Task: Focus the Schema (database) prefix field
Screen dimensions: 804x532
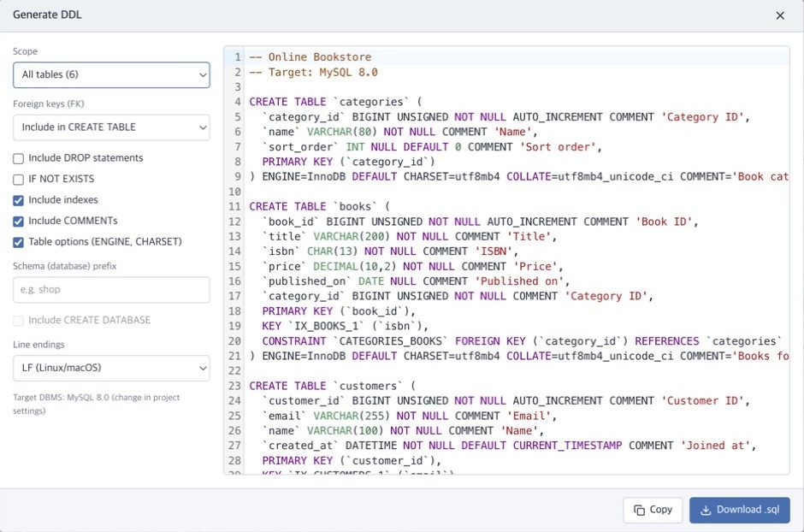Action: pos(111,290)
